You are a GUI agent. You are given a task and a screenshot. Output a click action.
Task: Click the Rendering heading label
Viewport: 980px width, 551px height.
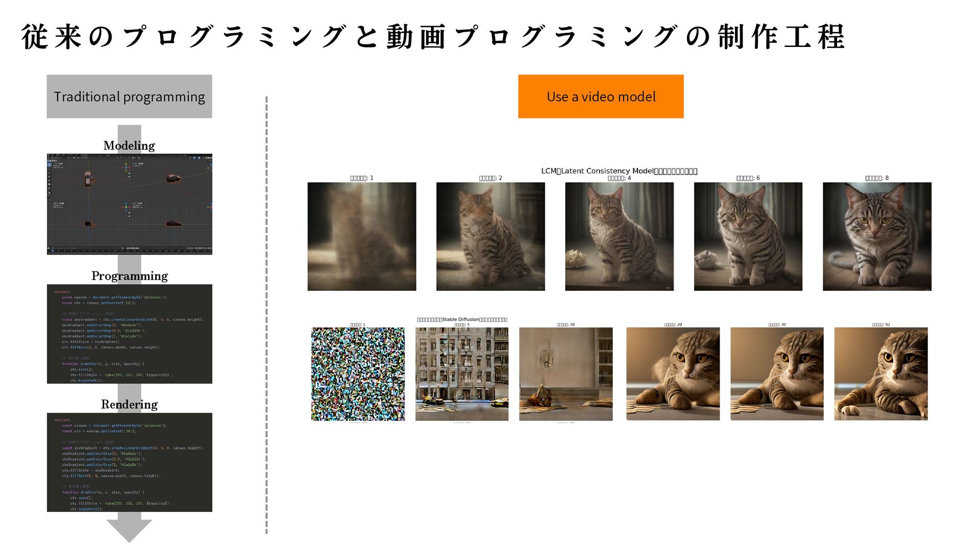point(129,405)
